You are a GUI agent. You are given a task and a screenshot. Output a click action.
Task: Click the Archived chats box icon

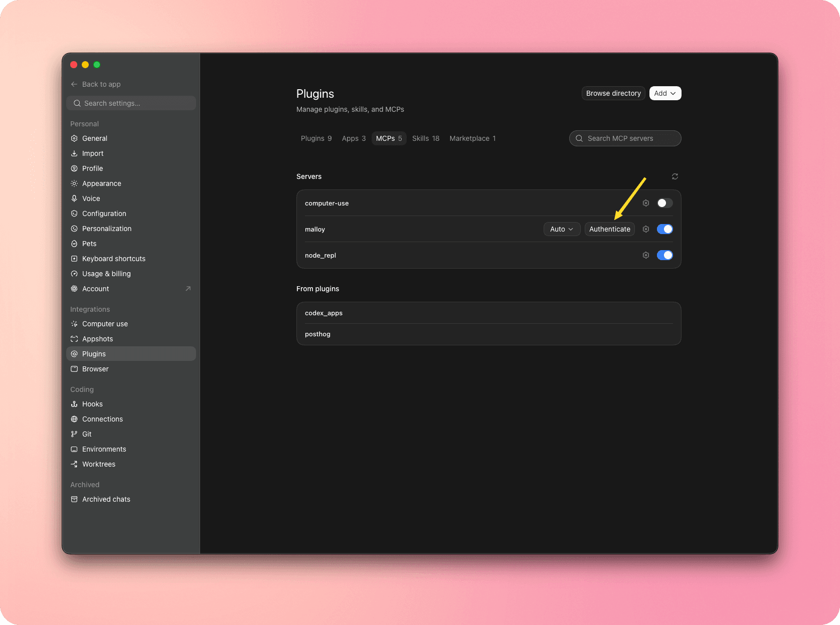(74, 499)
